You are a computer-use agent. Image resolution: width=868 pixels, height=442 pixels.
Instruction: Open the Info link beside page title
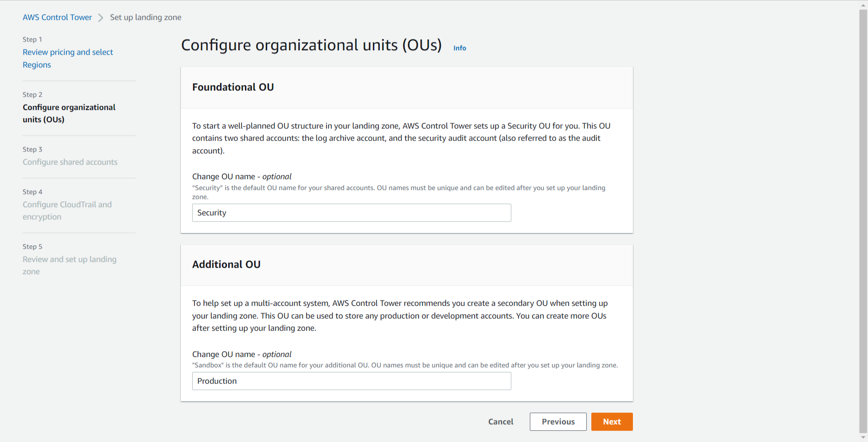click(459, 48)
